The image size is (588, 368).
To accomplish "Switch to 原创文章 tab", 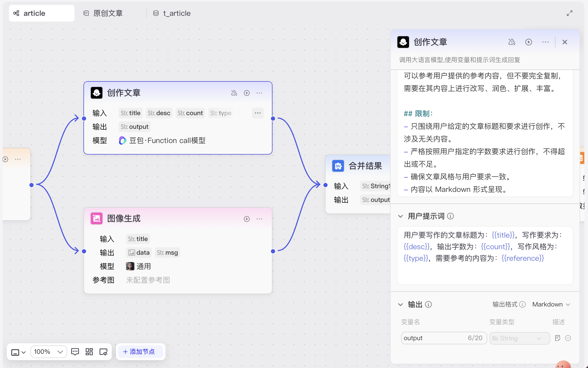I will (108, 13).
